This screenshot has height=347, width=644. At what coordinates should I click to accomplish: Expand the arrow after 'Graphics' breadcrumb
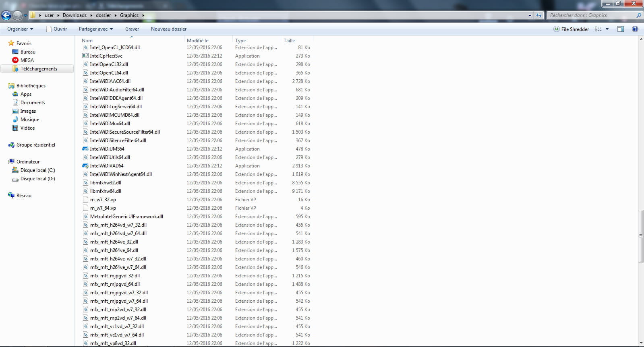143,15
